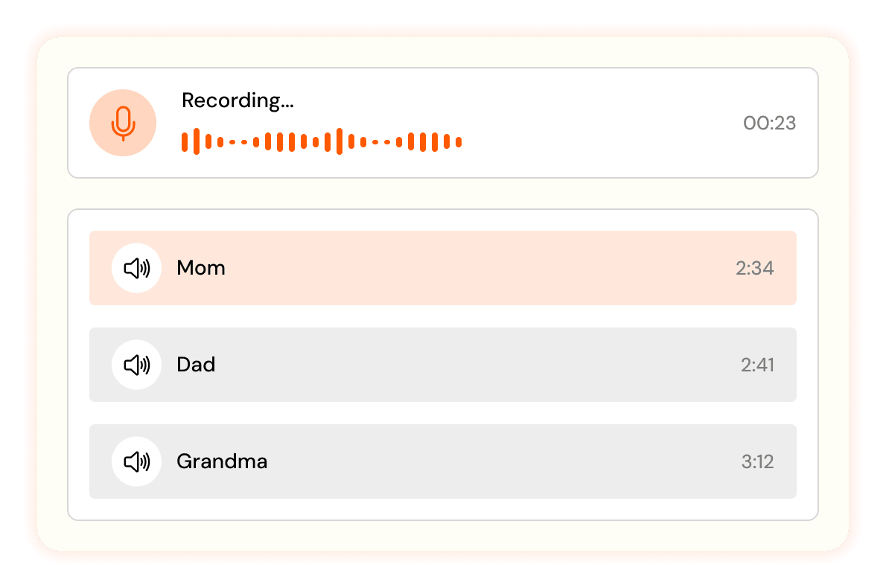Click the 00:23 recording timer
Viewport: 886px width, 588px height.
pyautogui.click(x=770, y=123)
